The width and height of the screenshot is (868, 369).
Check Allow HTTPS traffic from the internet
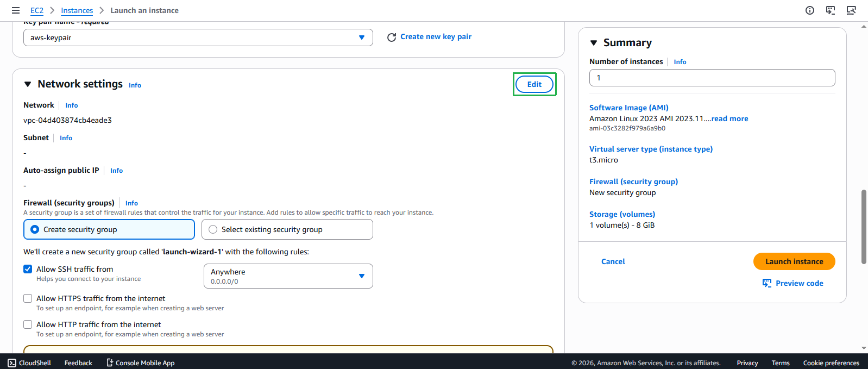point(28,298)
